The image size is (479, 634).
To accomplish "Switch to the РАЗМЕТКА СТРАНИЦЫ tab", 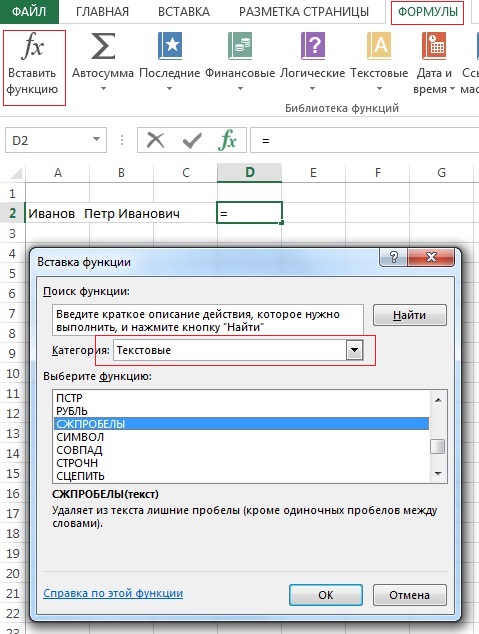I will pyautogui.click(x=304, y=12).
